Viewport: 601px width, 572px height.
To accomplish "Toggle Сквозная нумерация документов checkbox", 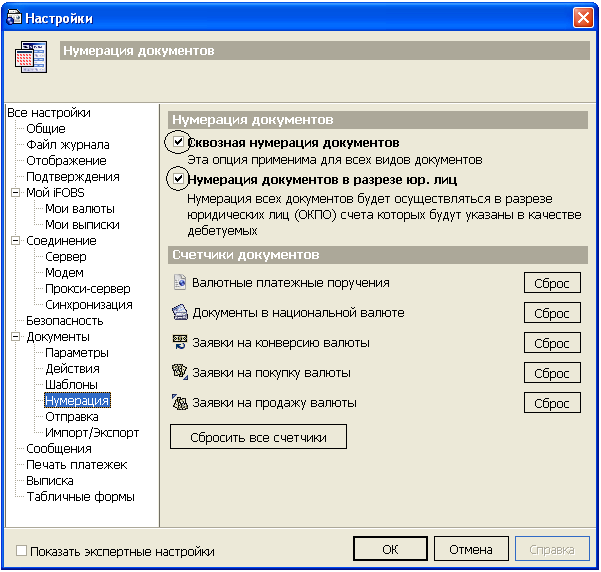I will pos(178,142).
